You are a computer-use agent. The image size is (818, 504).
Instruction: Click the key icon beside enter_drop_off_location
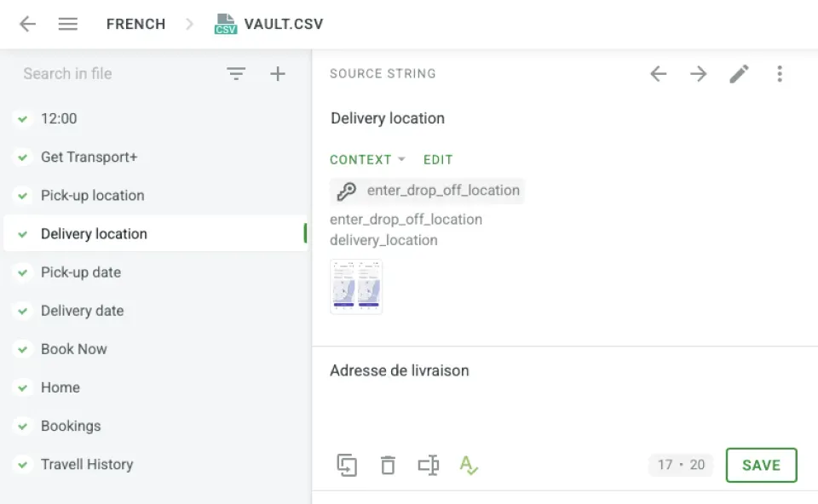(347, 191)
